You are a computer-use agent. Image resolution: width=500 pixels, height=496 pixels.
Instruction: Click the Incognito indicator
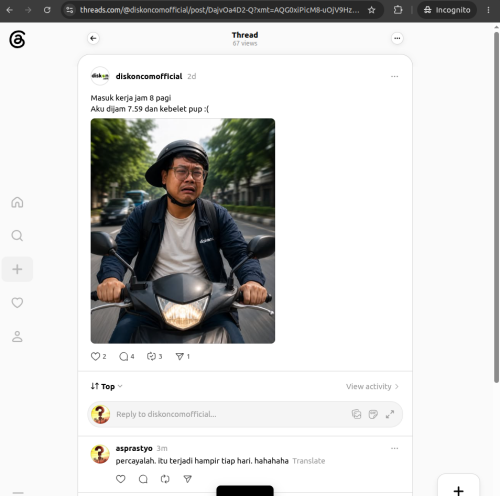tap(447, 10)
